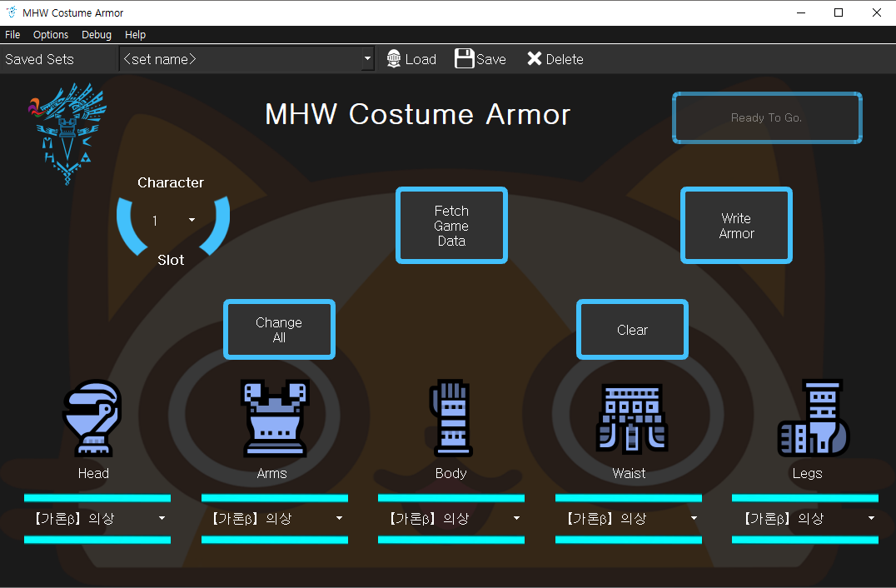The width and height of the screenshot is (896, 588).
Task: Click the Arms label text
Action: point(272,473)
